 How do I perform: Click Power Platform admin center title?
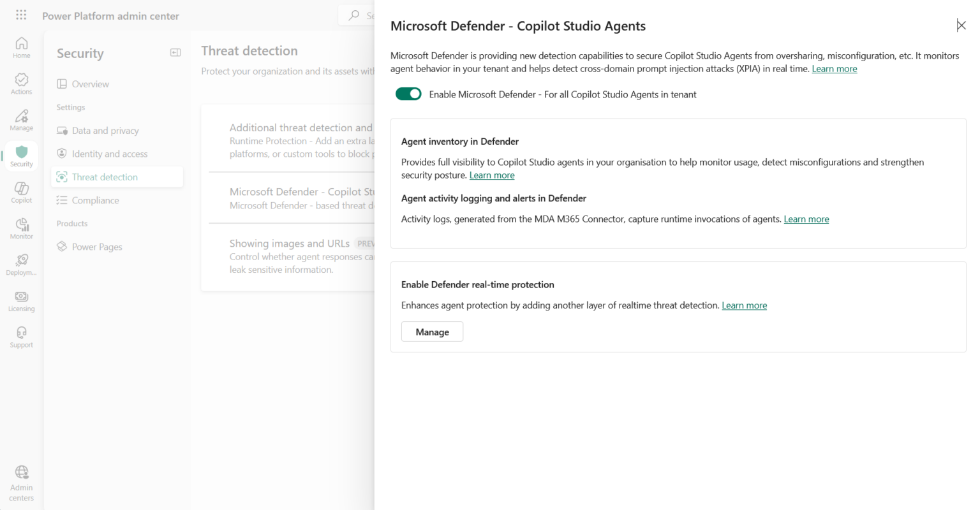(x=111, y=16)
